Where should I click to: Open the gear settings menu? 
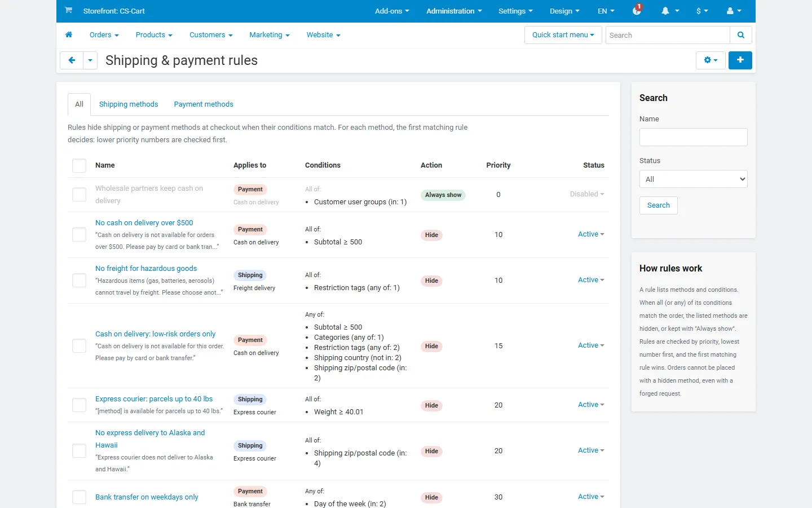[x=710, y=60]
